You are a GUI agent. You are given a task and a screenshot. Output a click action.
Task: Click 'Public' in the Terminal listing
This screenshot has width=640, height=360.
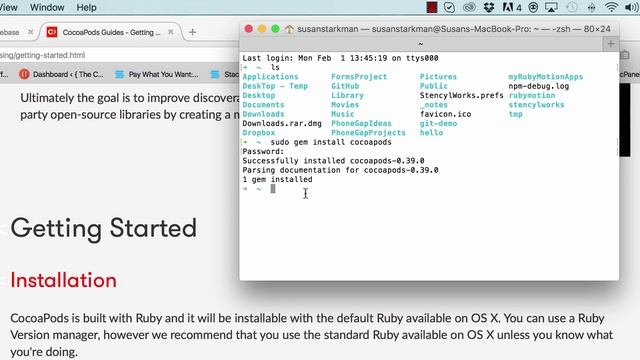click(434, 86)
